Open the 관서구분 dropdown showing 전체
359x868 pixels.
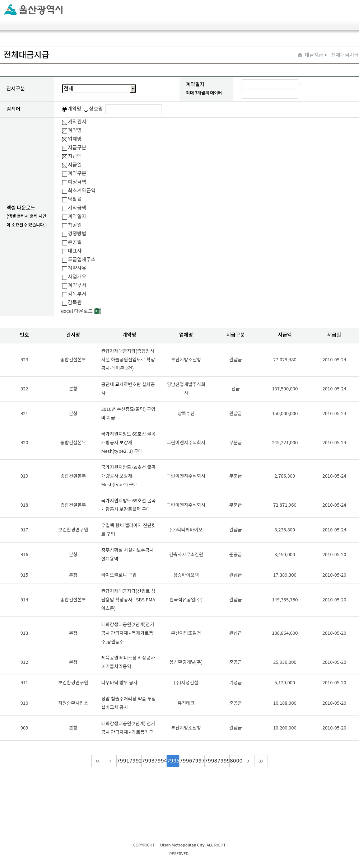99,89
